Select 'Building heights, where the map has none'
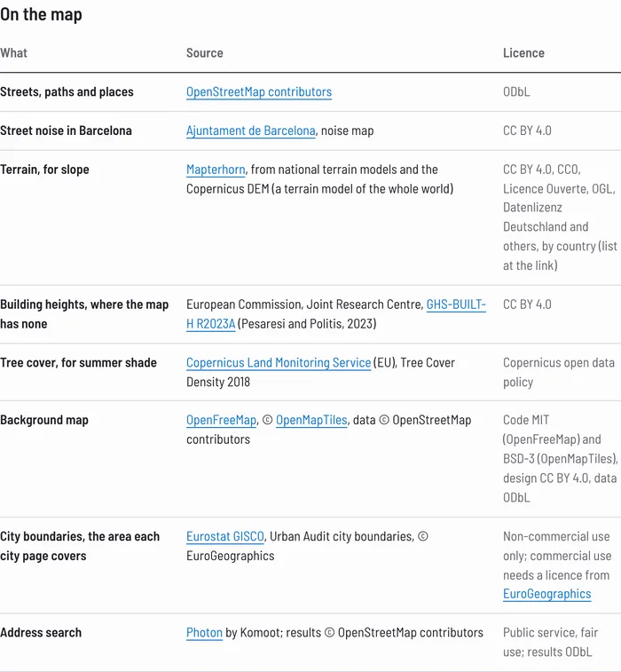Screen dimensions: 621x672 click(84, 313)
